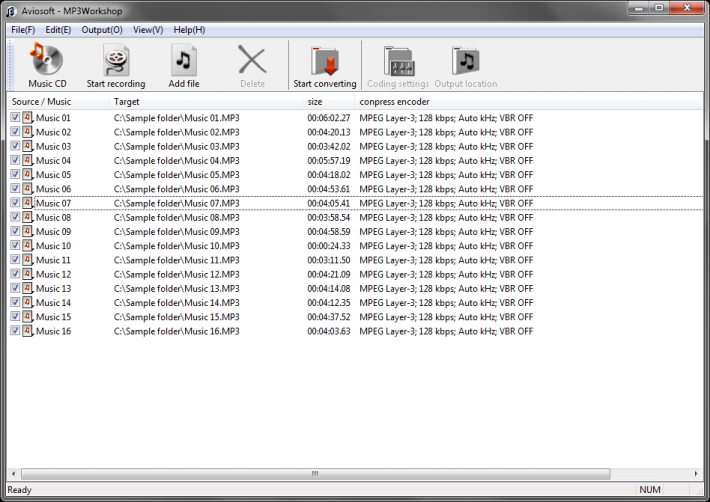
Task: Click the NUM status bar indicator
Action: 650,490
